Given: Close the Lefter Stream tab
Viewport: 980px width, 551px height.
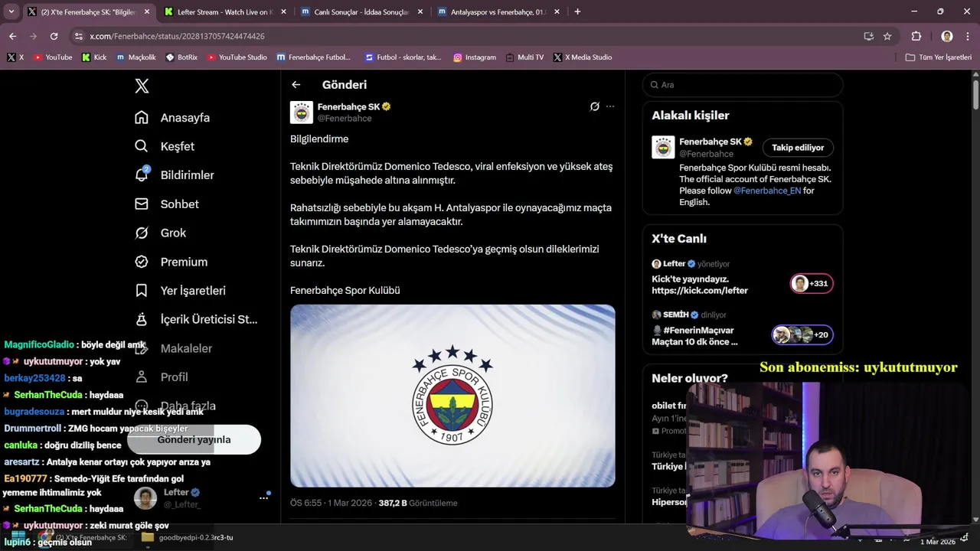Looking at the screenshot, I should [x=283, y=12].
